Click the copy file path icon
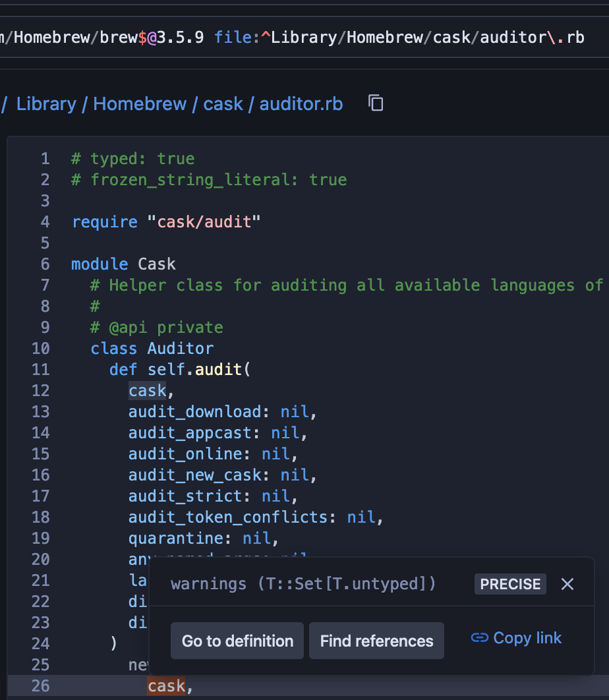 tap(376, 103)
